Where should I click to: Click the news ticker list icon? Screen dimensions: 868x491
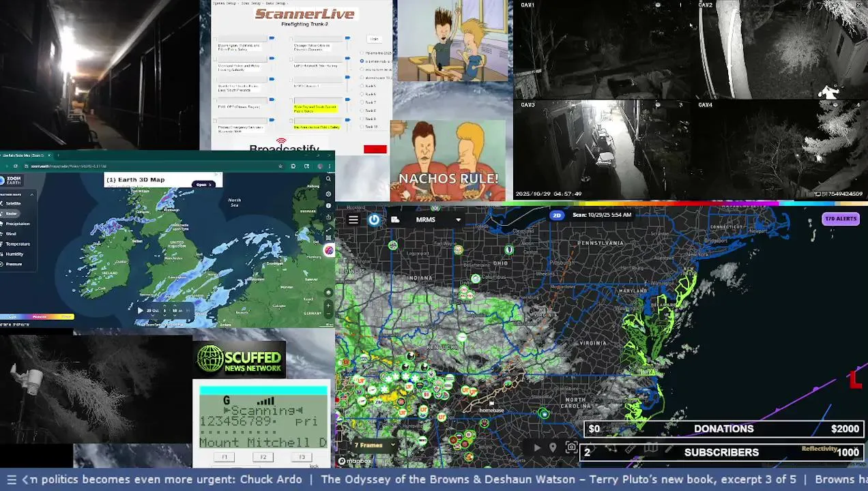pos(12,479)
